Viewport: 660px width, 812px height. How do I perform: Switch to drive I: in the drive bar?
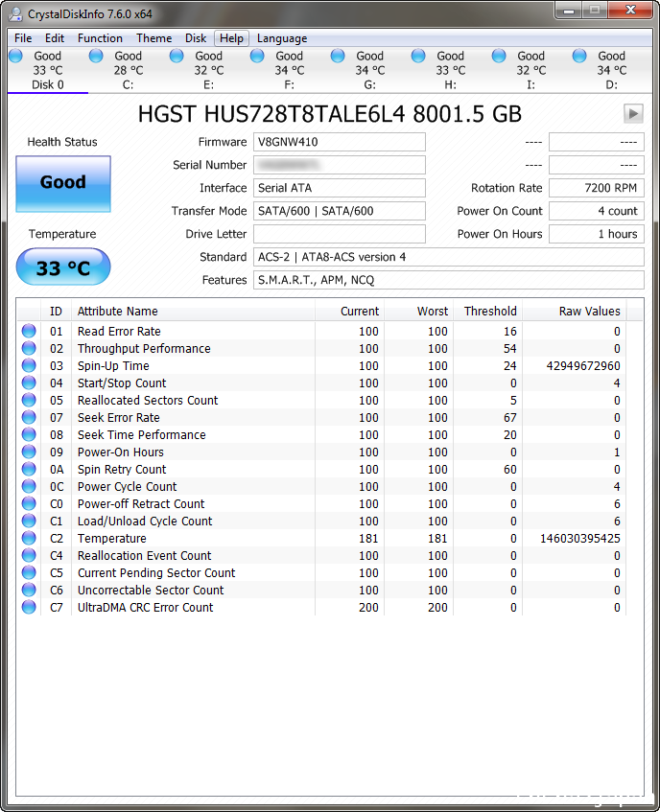click(531, 70)
